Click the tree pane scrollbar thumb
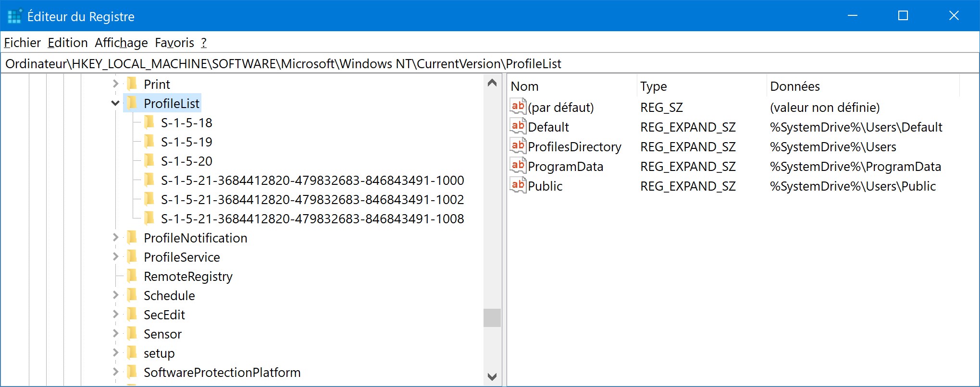 (492, 318)
